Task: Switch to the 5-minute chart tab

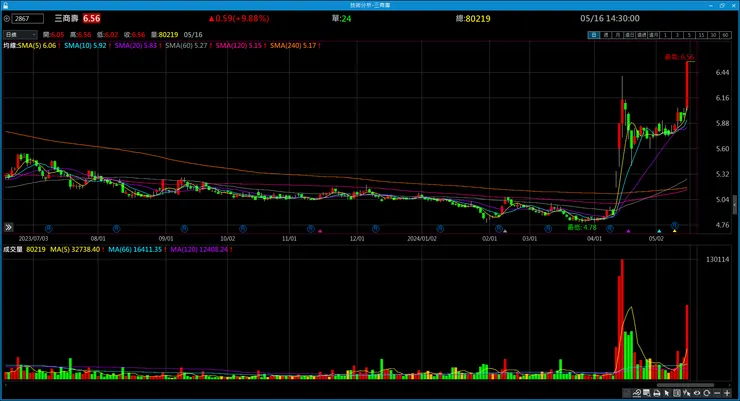Action: [x=689, y=35]
